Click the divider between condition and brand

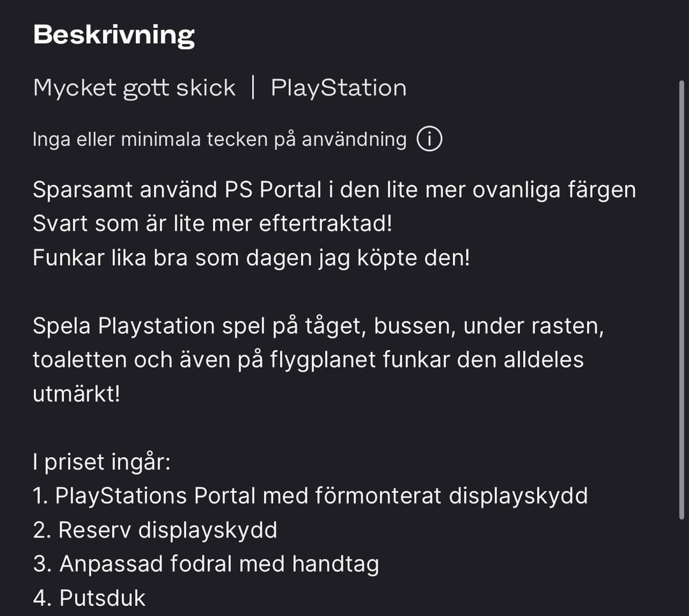(253, 88)
